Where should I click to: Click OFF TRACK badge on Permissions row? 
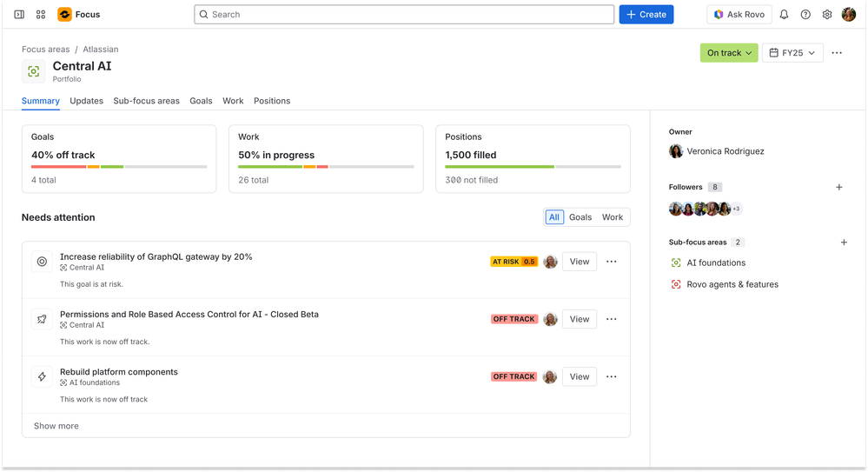click(x=514, y=319)
